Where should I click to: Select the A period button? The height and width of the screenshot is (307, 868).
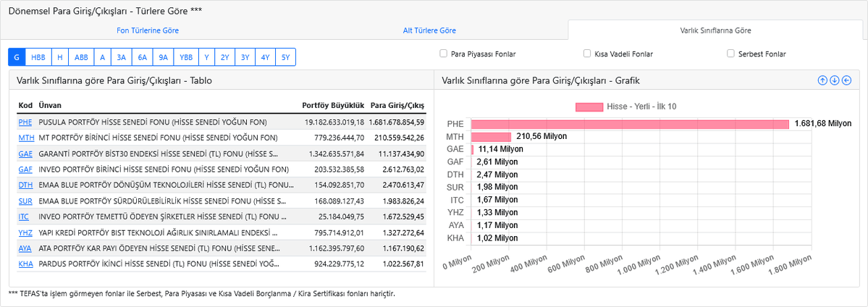pos(102,57)
